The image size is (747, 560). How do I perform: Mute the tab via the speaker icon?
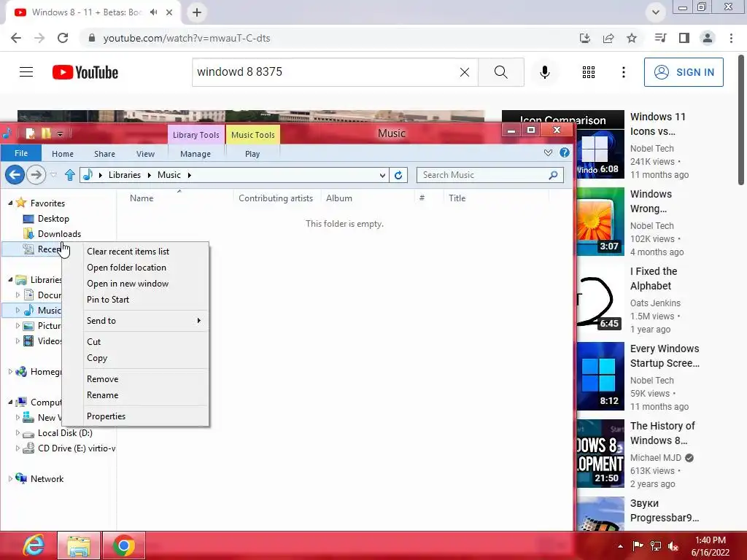(153, 12)
